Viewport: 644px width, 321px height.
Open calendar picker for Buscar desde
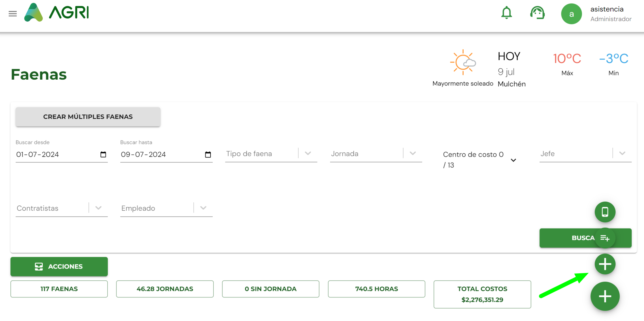pyautogui.click(x=103, y=154)
